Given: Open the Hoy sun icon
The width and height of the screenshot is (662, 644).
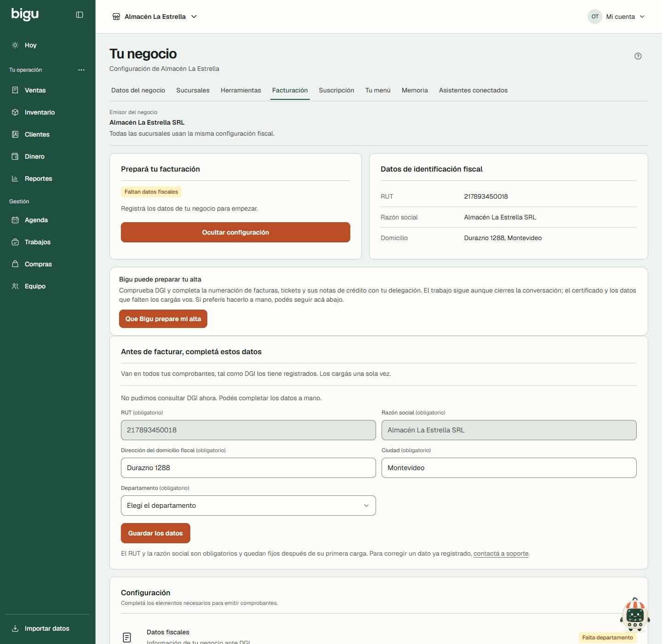Looking at the screenshot, I should click(x=15, y=45).
